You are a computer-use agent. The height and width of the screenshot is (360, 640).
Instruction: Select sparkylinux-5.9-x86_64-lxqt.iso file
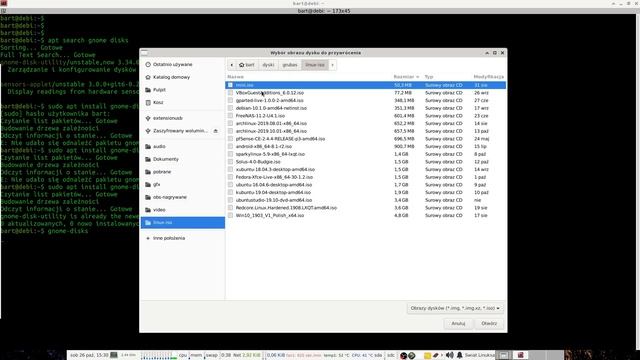click(366, 154)
